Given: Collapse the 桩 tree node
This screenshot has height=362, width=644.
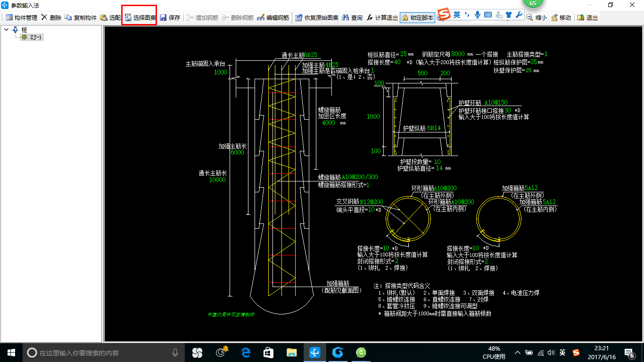Looking at the screenshot, I should (6, 30).
